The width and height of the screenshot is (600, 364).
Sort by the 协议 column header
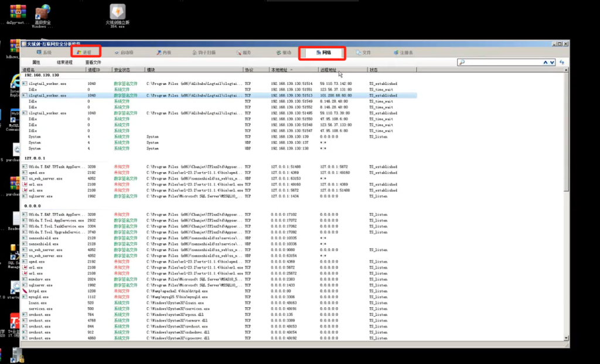[x=256, y=70]
